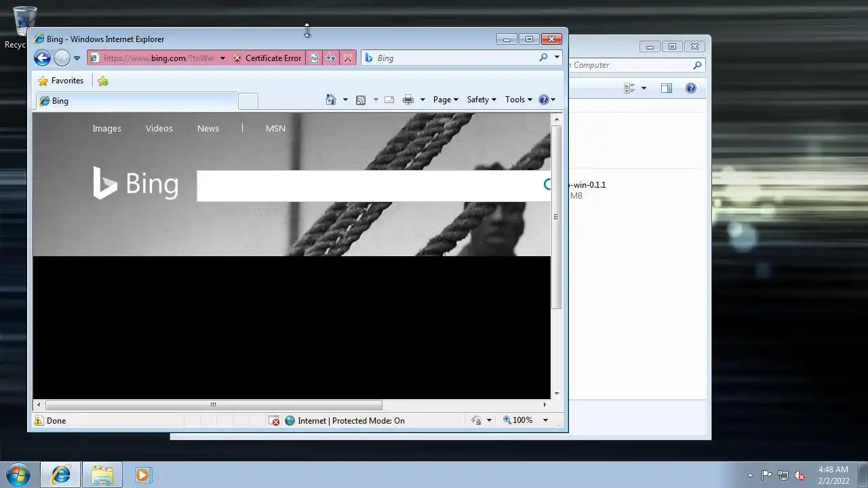Click the change view icon in Explorer window
The image size is (868, 488).
(x=629, y=88)
